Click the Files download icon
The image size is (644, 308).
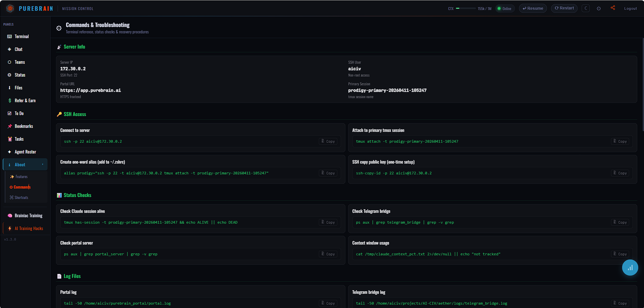9,88
